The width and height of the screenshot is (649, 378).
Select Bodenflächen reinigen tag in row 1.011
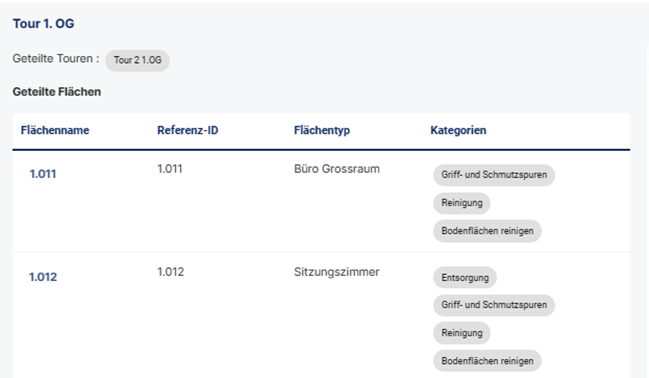[x=487, y=231]
